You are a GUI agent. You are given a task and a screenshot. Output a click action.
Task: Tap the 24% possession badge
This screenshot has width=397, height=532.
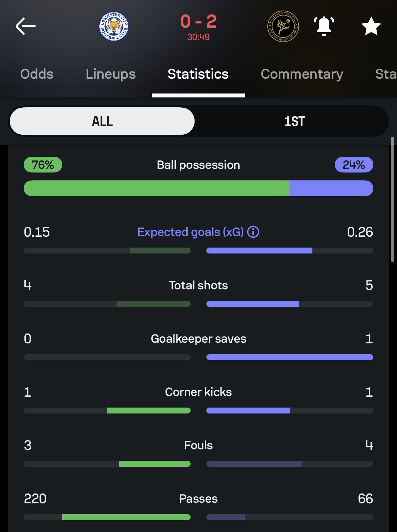[354, 165]
